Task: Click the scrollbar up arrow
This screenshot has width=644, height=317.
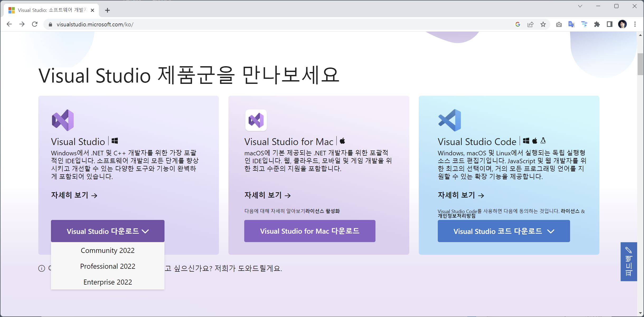Action: [640, 35]
